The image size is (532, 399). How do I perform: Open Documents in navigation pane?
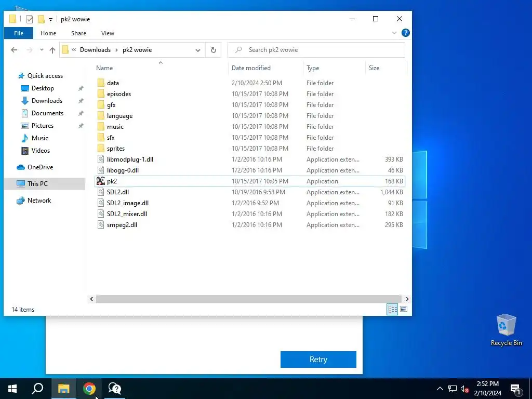click(47, 113)
